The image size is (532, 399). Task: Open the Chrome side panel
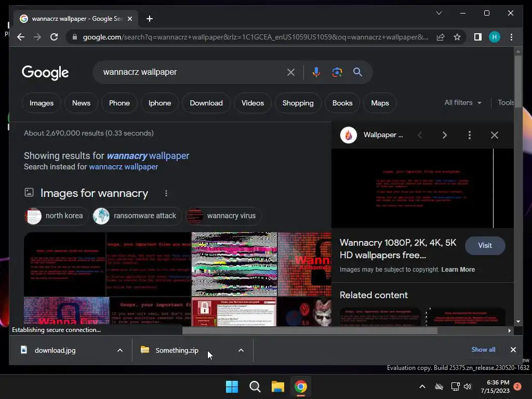pyautogui.click(x=478, y=37)
